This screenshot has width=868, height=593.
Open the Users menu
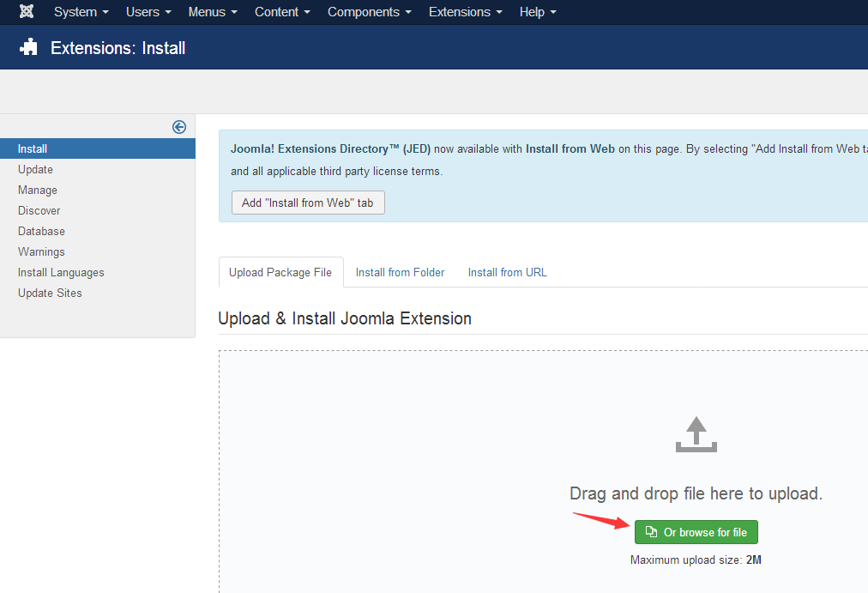(148, 12)
